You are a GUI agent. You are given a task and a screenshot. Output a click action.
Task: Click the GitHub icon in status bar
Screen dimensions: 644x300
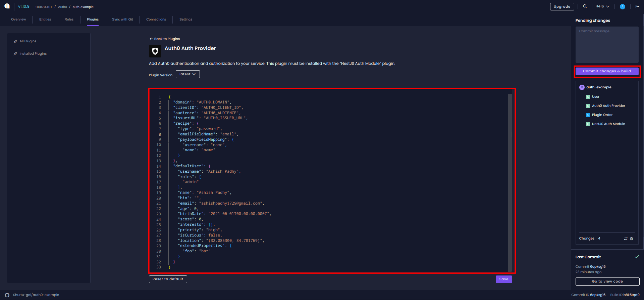(x=7, y=295)
